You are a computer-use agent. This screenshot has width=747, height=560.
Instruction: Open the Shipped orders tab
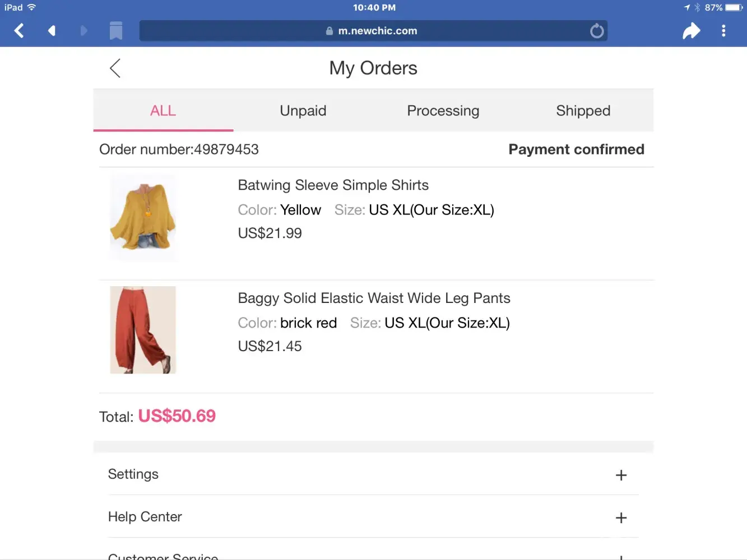583,111
